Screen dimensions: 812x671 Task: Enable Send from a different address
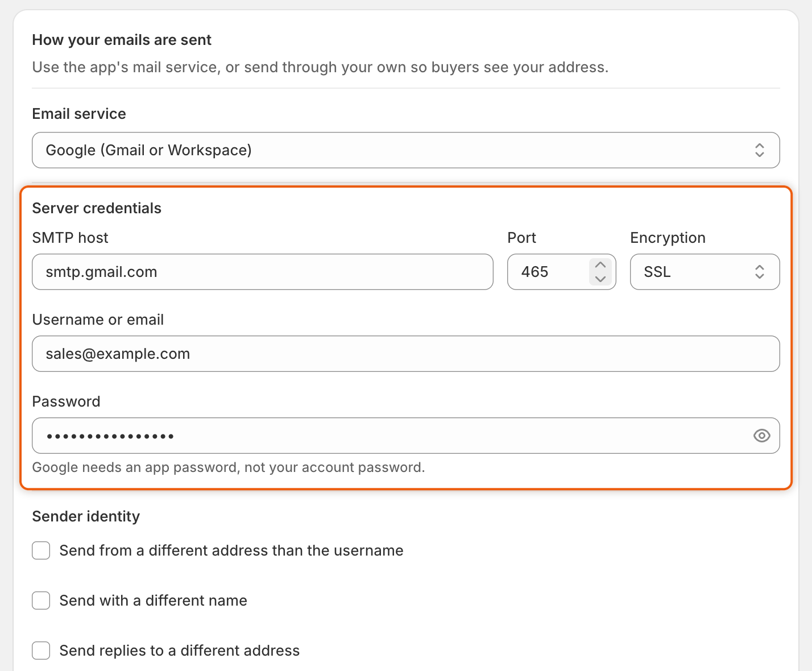[x=41, y=550]
